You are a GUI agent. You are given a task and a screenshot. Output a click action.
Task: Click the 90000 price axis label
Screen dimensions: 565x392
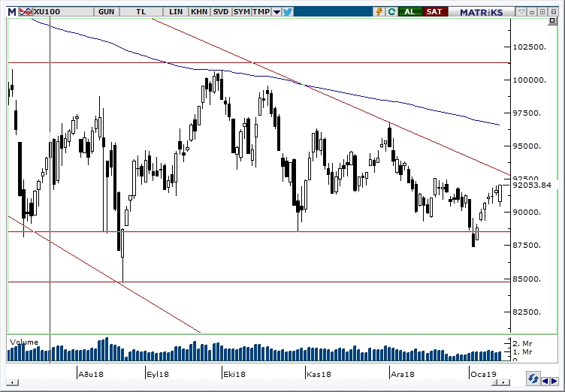click(527, 213)
